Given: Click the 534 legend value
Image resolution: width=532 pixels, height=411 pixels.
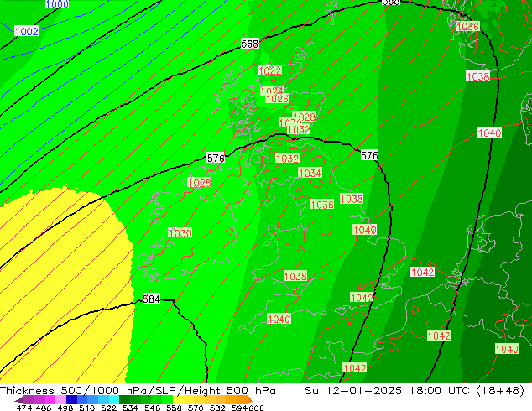Looking at the screenshot, I should pos(130,408).
